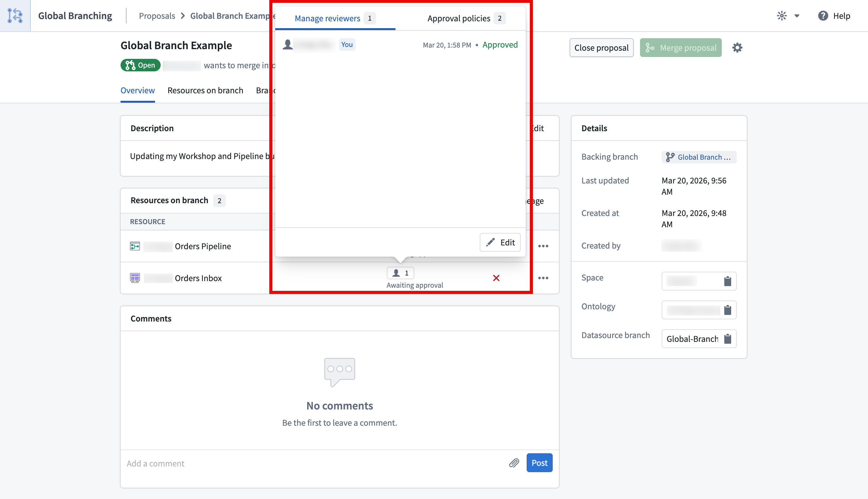This screenshot has width=868, height=499.
Task: Open the Resources on branch tab
Action: pyautogui.click(x=205, y=90)
